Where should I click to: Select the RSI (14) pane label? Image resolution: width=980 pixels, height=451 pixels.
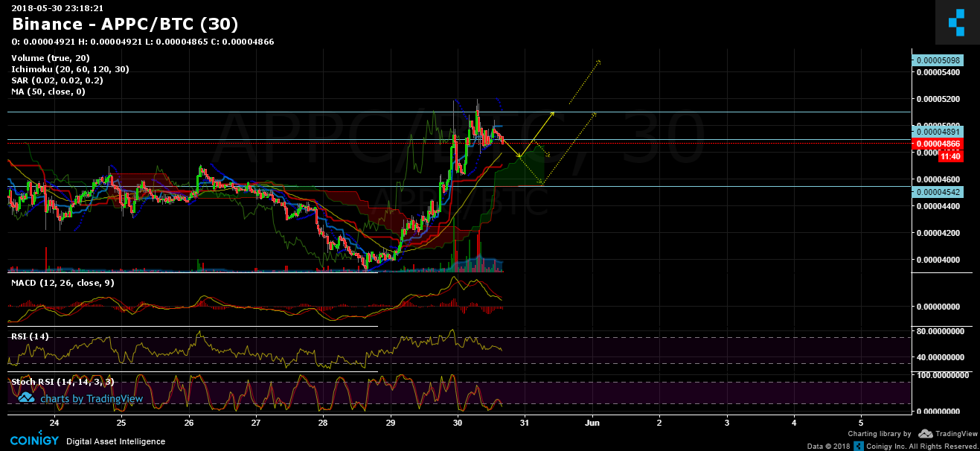[30, 336]
